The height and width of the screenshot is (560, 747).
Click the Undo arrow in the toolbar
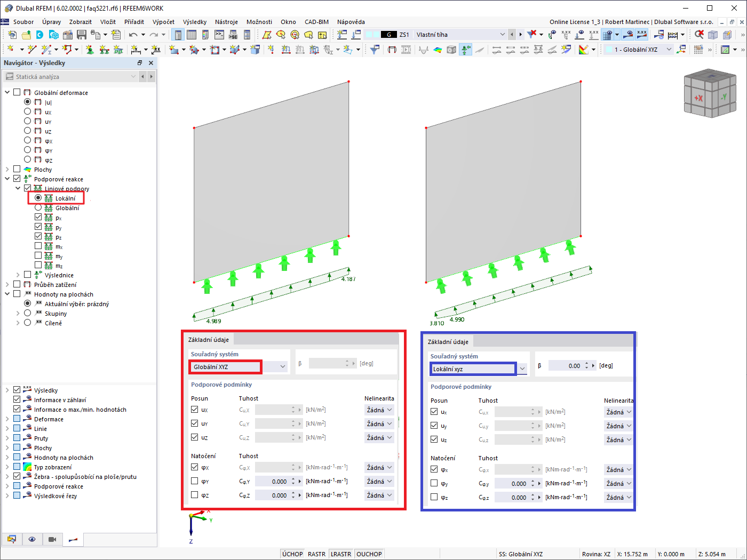click(x=133, y=34)
